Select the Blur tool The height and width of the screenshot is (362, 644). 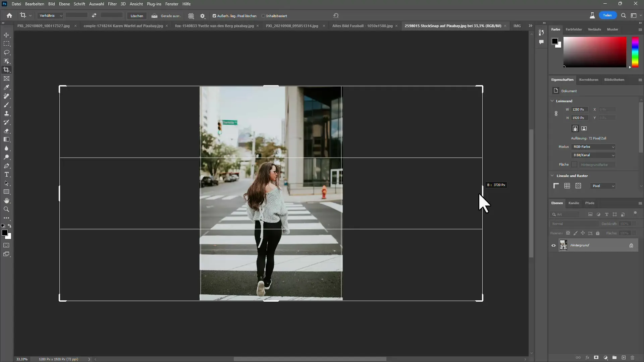click(6, 148)
